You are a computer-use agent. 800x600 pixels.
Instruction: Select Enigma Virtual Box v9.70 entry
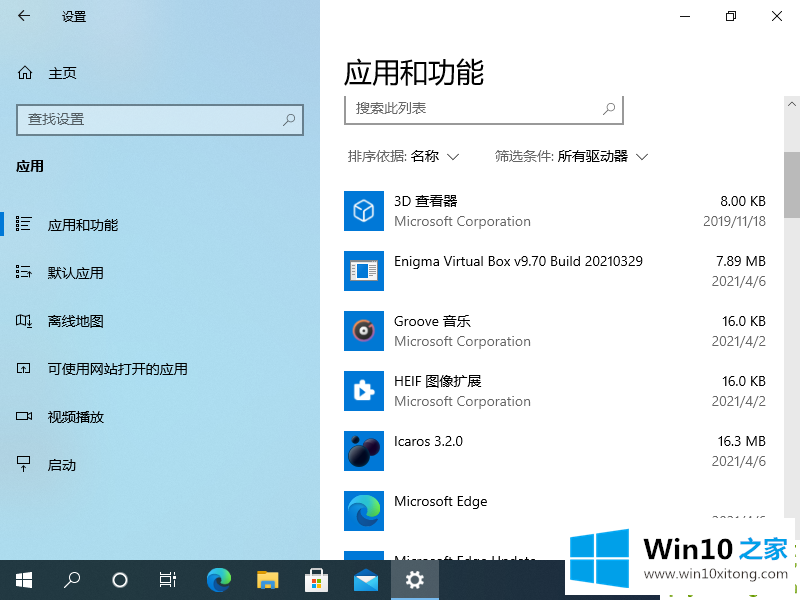click(518, 261)
